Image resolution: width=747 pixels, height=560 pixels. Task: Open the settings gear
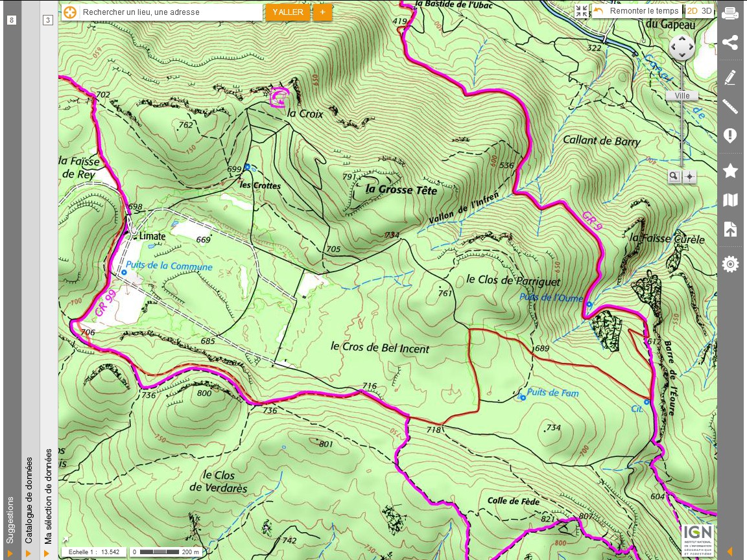pyautogui.click(x=730, y=264)
